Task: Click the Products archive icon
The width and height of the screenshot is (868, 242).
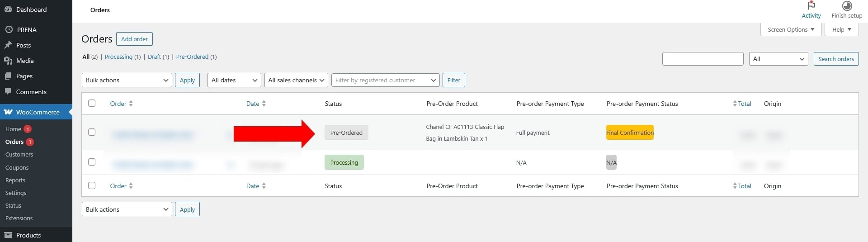Action: [x=8, y=235]
